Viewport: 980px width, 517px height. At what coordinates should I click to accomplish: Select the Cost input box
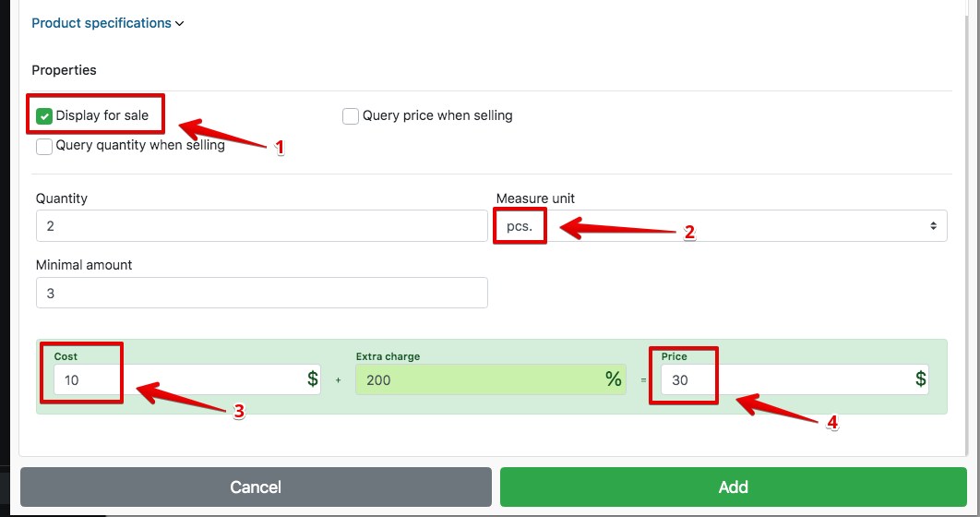pos(175,379)
